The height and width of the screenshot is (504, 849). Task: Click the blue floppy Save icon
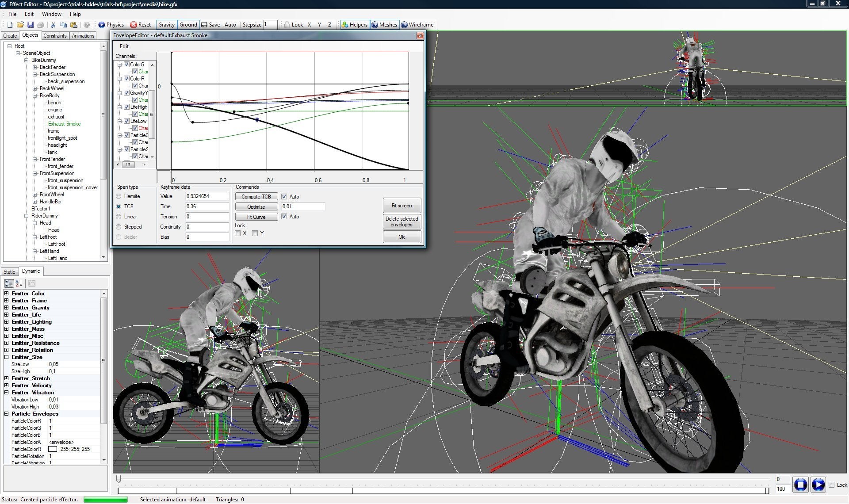click(31, 25)
